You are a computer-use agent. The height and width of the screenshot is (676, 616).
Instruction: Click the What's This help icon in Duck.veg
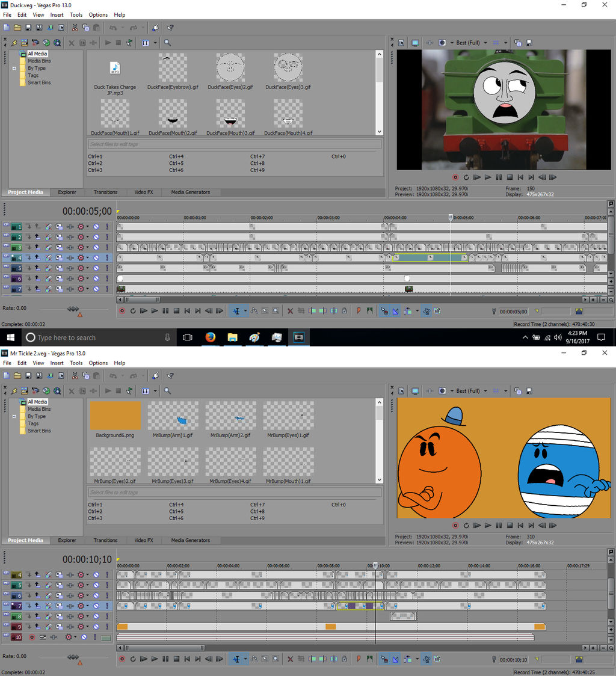pyautogui.click(x=170, y=28)
